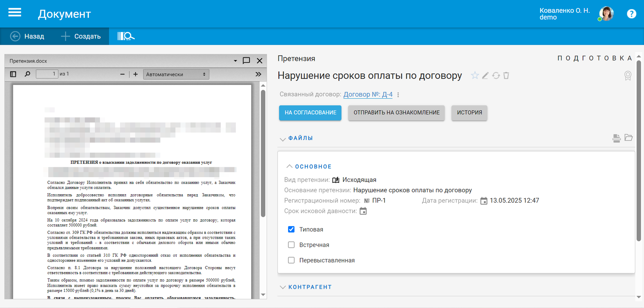This screenshot has width=644, height=308.
Task: Click the pencil edit icon
Action: coord(485,76)
